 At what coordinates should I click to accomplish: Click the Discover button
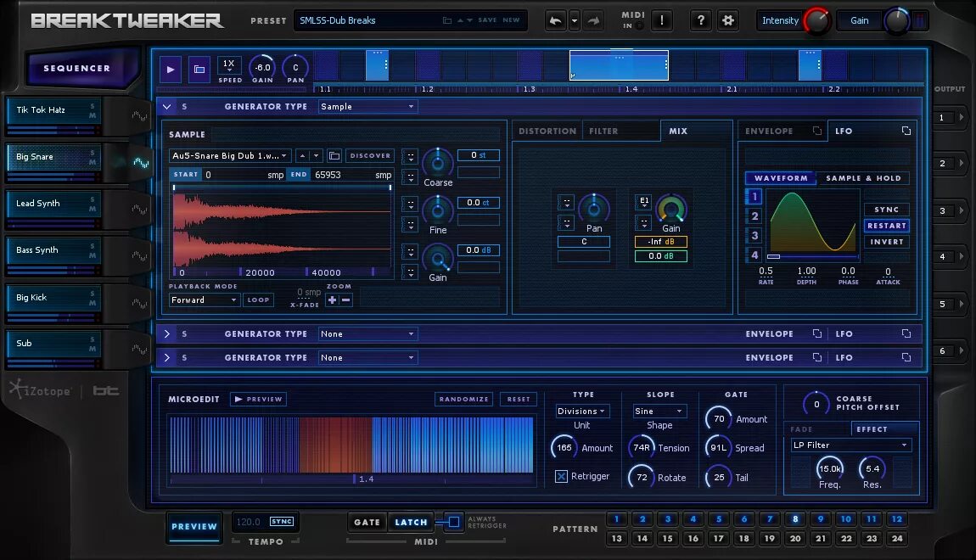[x=370, y=155]
